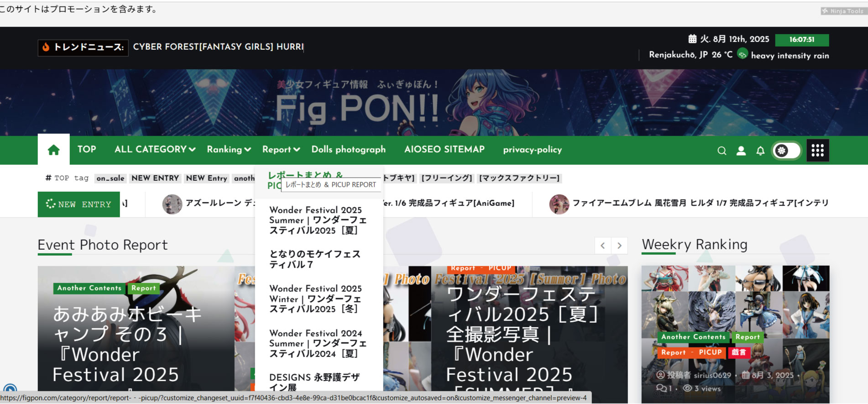868x404 pixels.
Task: Go to next Event Photo Report slide
Action: coord(619,246)
